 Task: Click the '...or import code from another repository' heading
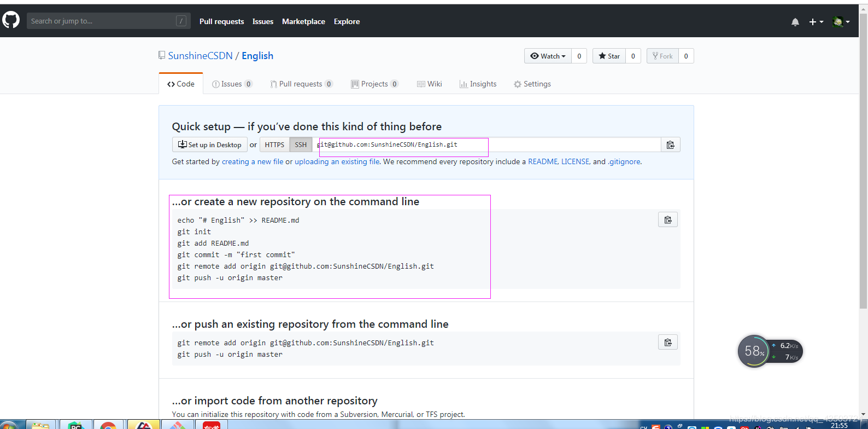275,401
